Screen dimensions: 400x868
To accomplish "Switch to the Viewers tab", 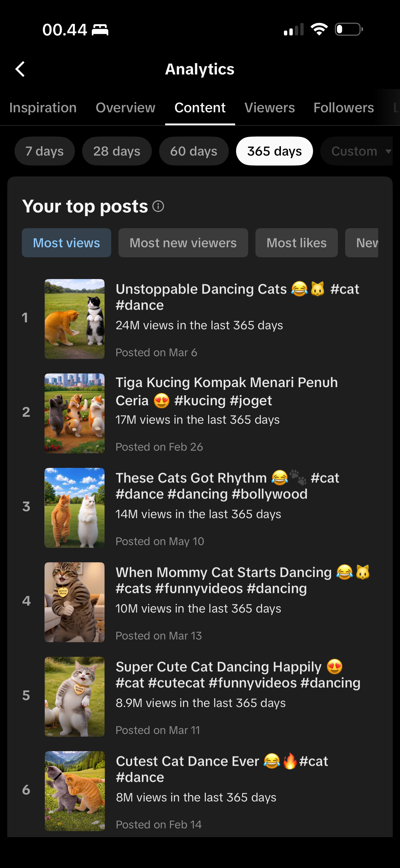I will point(269,107).
